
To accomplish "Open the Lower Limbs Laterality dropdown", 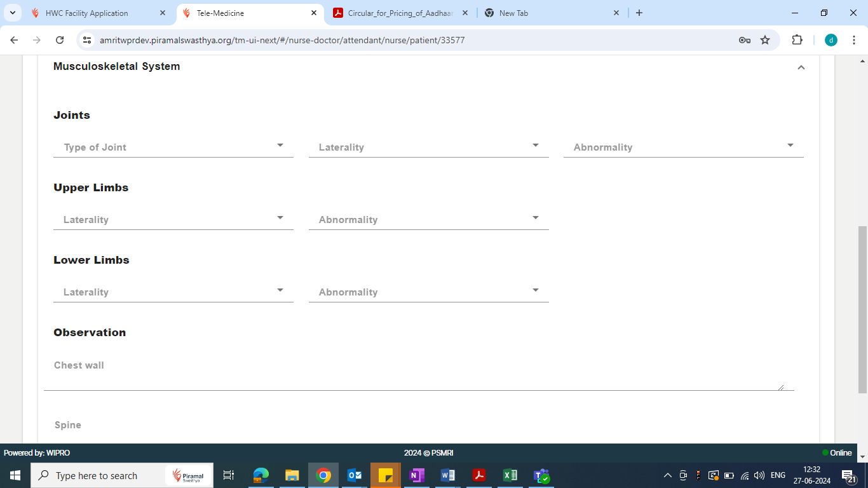I will pyautogui.click(x=173, y=292).
